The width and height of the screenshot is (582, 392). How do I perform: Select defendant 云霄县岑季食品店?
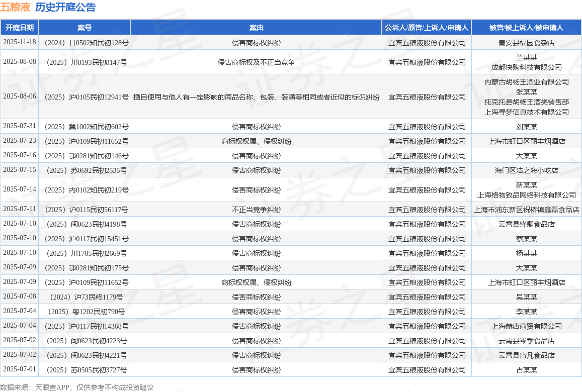coord(526,340)
